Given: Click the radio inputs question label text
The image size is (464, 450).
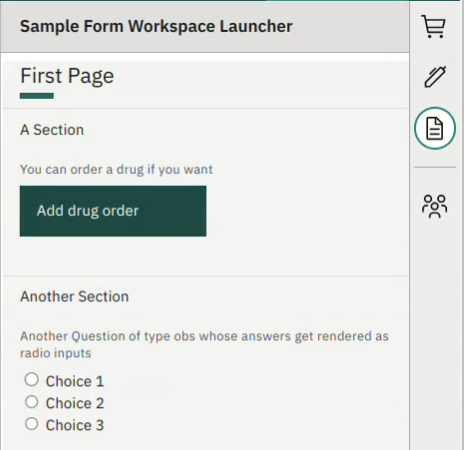Looking at the screenshot, I should tap(204, 344).
